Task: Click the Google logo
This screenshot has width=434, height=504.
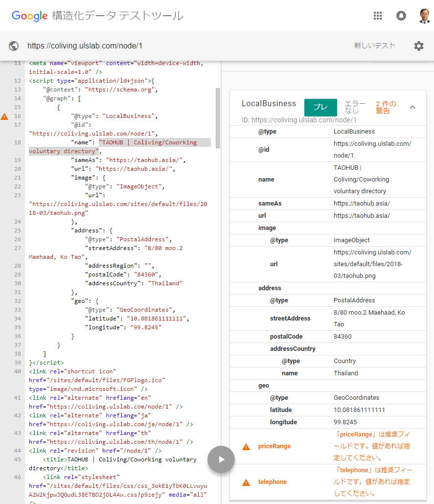Action: click(29, 16)
